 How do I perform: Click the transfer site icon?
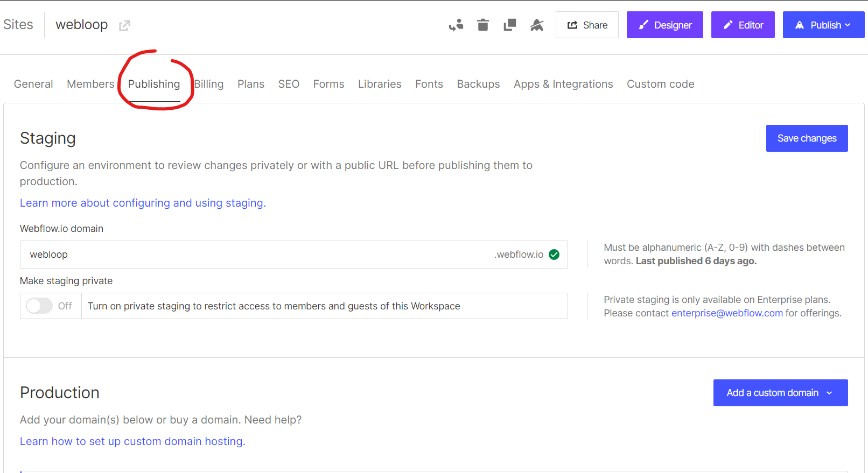point(456,25)
